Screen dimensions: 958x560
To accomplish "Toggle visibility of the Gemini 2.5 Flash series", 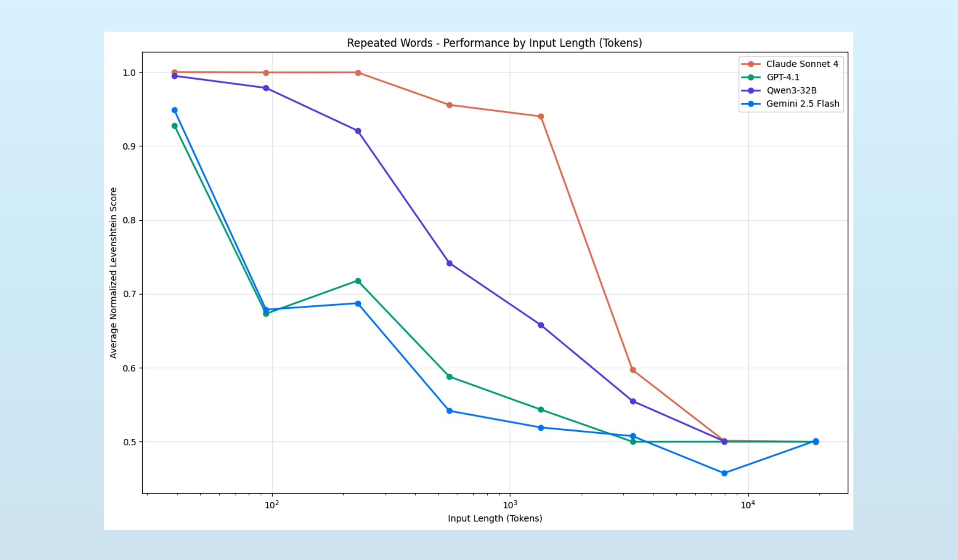I will click(802, 104).
